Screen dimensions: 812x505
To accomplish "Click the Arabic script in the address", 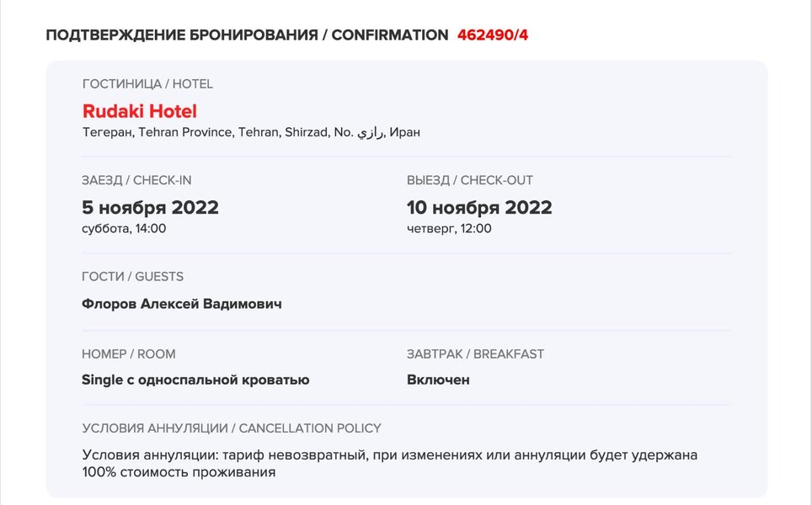I will coord(371,133).
